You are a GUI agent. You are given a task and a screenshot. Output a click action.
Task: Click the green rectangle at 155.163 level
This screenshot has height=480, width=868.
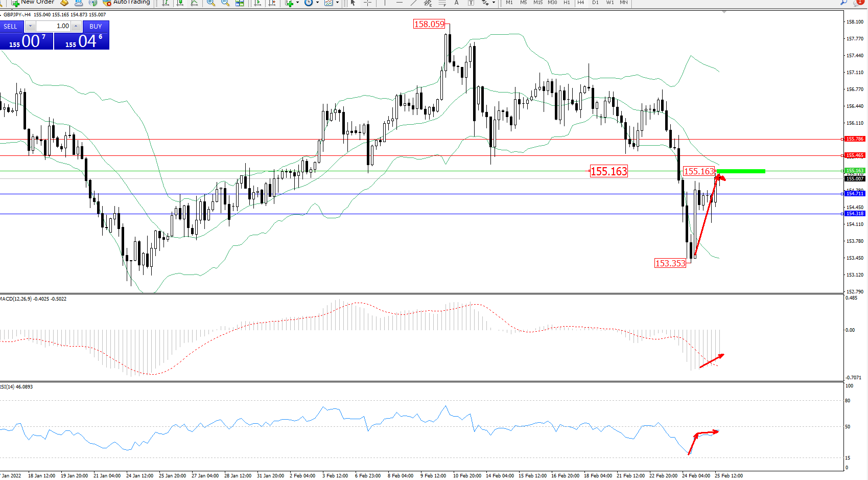tap(741, 171)
